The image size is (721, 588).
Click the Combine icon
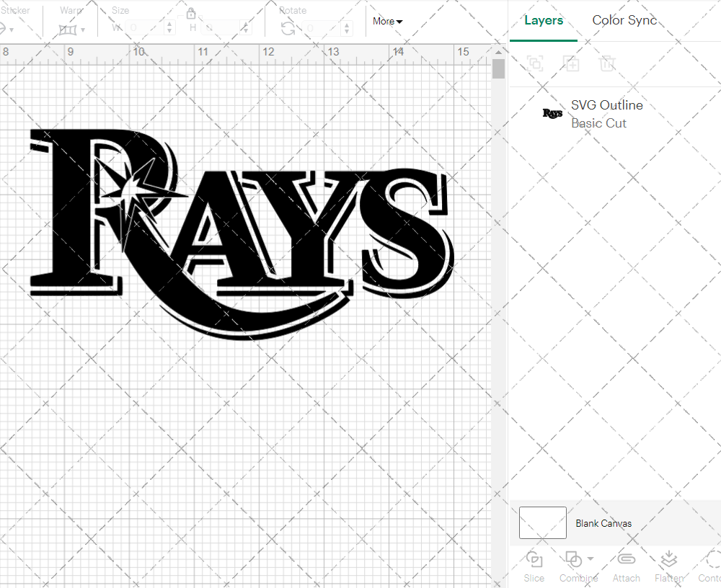coord(574,560)
